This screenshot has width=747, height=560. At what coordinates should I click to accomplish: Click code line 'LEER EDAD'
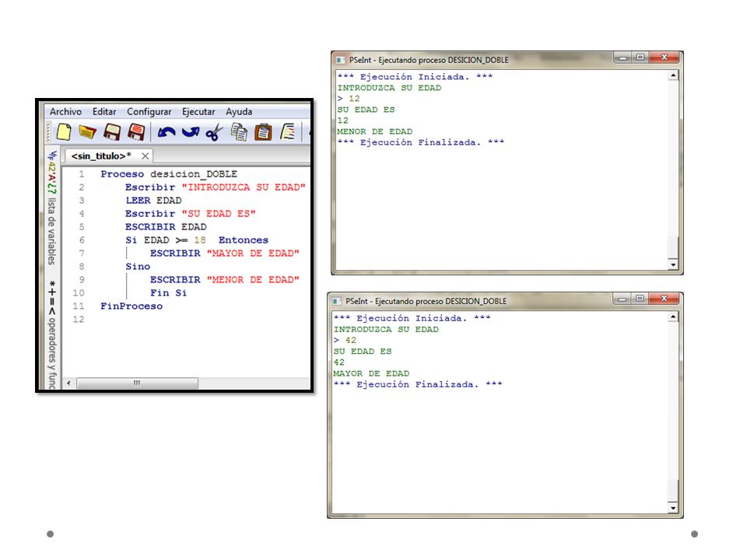click(x=153, y=201)
